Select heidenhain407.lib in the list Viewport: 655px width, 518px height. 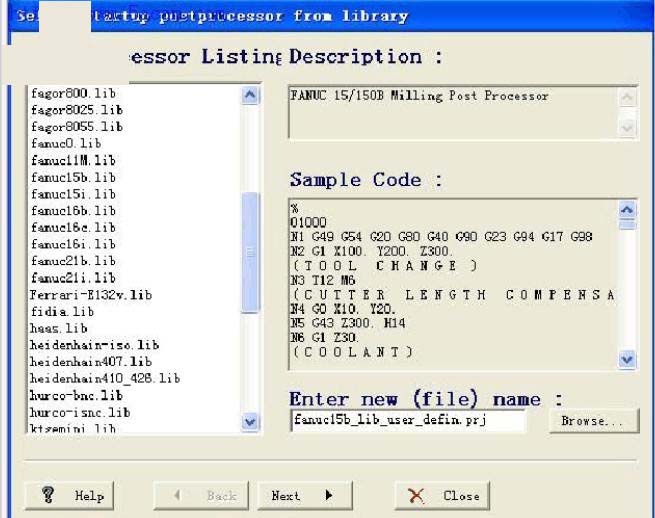point(91,362)
